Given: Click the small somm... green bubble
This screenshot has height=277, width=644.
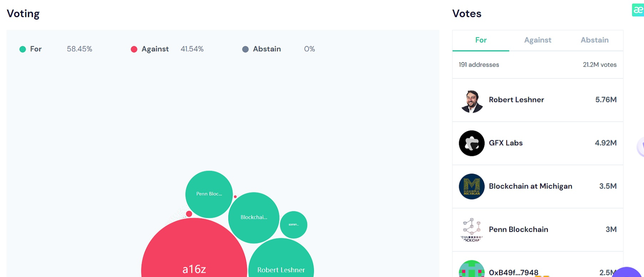Looking at the screenshot, I should tap(294, 225).
